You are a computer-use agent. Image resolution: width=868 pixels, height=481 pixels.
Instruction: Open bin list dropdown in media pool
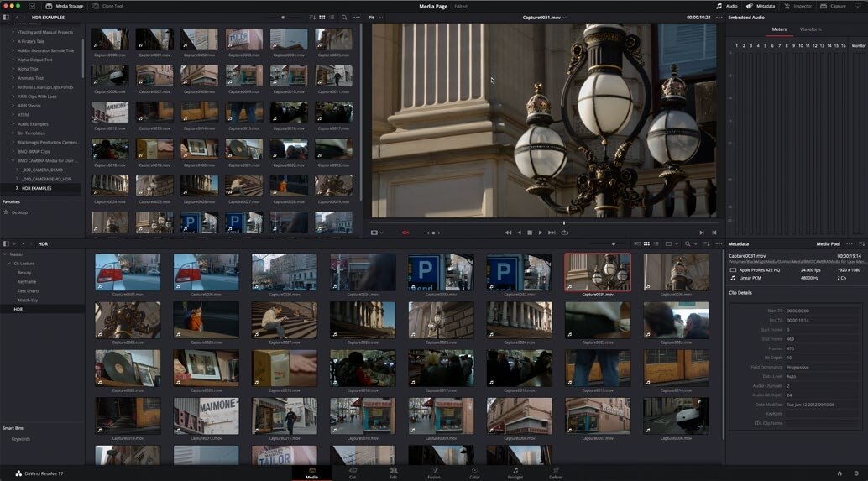click(13, 244)
